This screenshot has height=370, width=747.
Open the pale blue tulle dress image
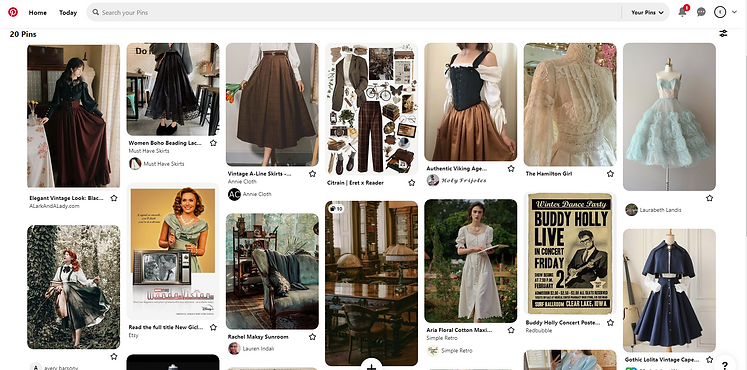click(669, 117)
